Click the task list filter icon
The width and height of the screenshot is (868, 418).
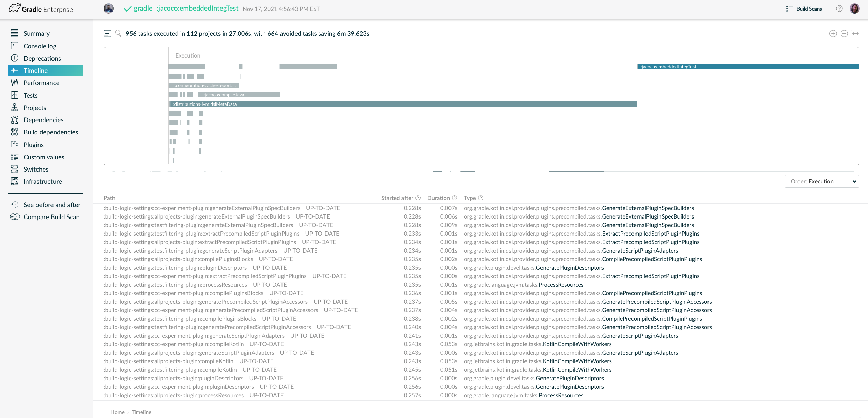tap(107, 33)
